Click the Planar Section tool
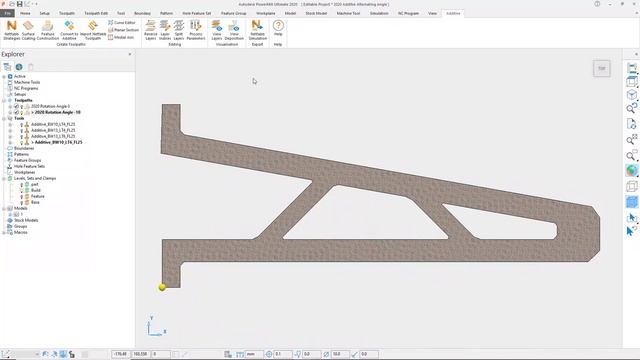The width and height of the screenshot is (640, 360). point(123,30)
